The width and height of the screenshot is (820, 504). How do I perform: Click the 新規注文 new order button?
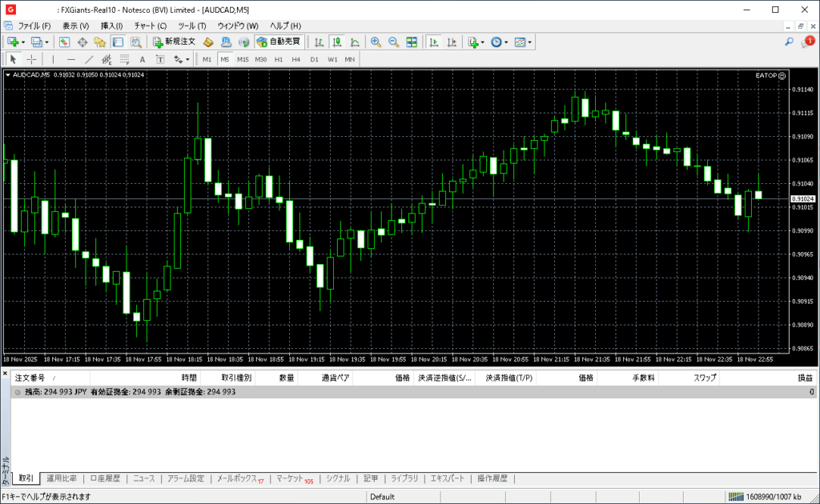pyautogui.click(x=174, y=42)
